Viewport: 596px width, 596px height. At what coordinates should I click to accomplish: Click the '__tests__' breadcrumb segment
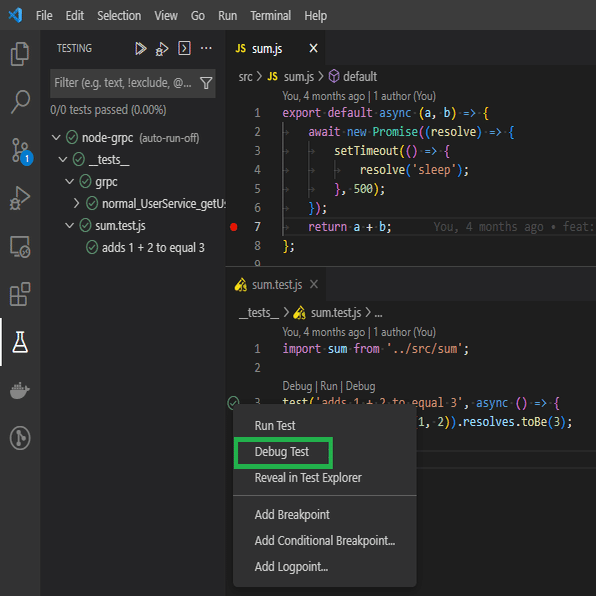(260, 312)
